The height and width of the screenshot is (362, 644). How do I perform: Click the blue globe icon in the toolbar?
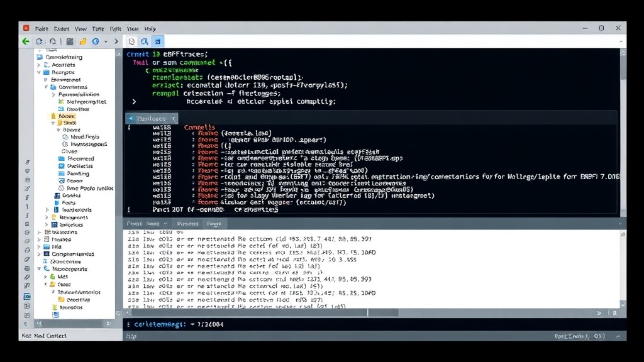96,41
